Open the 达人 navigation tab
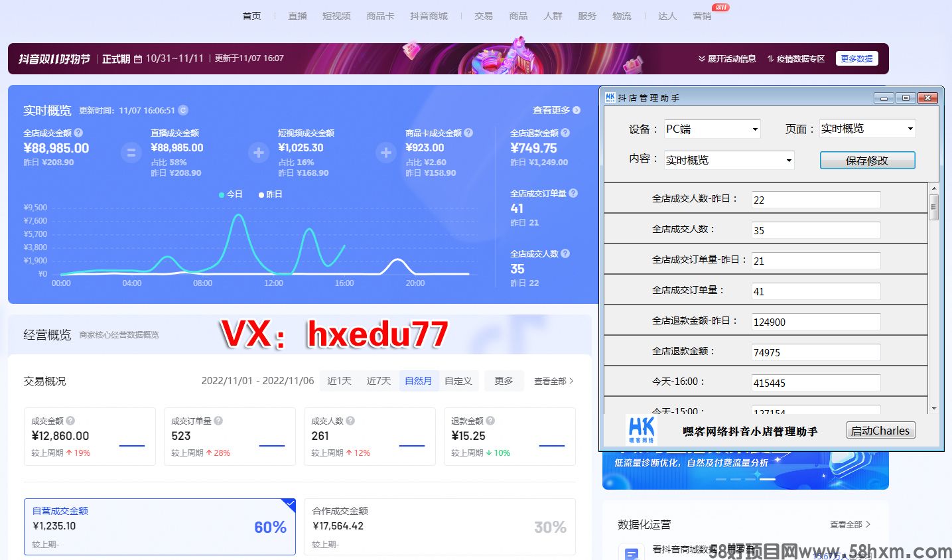 tap(667, 16)
